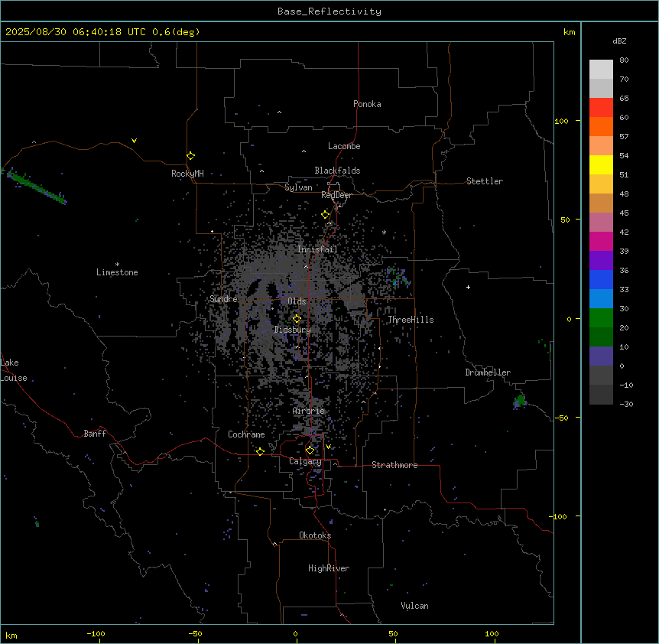Pick the magenta 39-42 dBZ legend swatch

[x=601, y=241]
